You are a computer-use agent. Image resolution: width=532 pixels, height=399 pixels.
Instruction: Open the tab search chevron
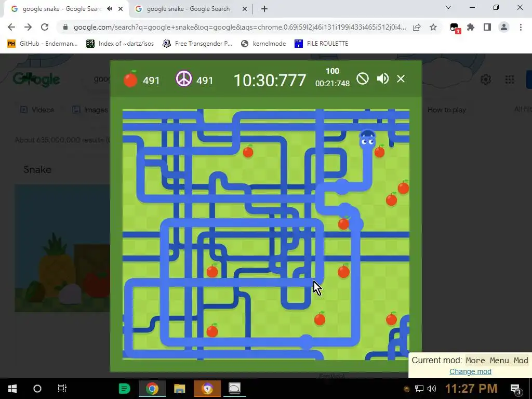(x=448, y=7)
